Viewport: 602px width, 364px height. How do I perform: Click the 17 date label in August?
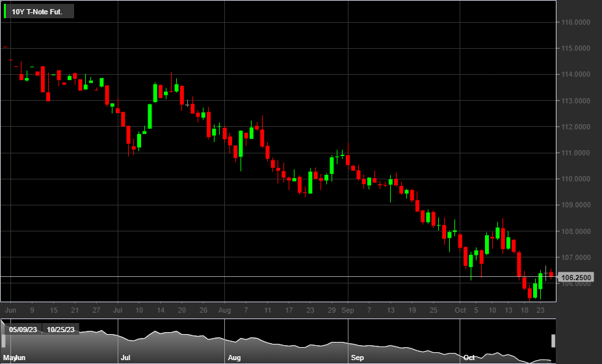click(289, 310)
